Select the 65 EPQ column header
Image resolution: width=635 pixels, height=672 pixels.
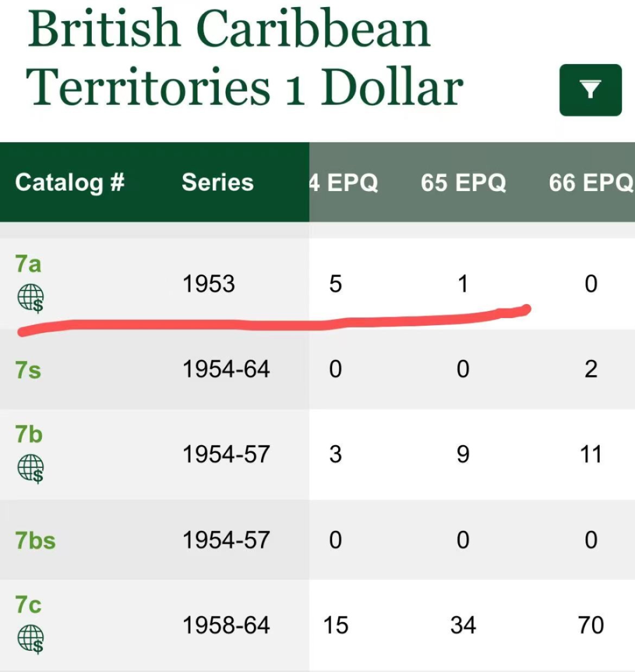463,182
